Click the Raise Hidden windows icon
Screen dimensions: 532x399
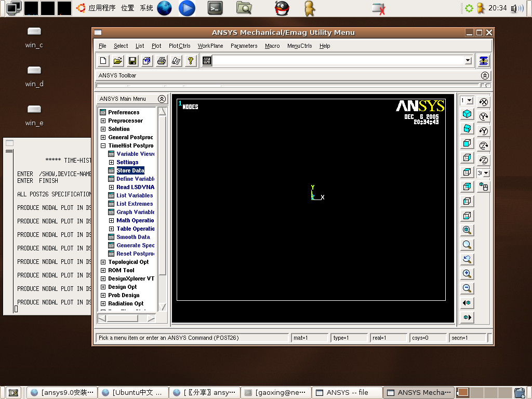tap(484, 61)
